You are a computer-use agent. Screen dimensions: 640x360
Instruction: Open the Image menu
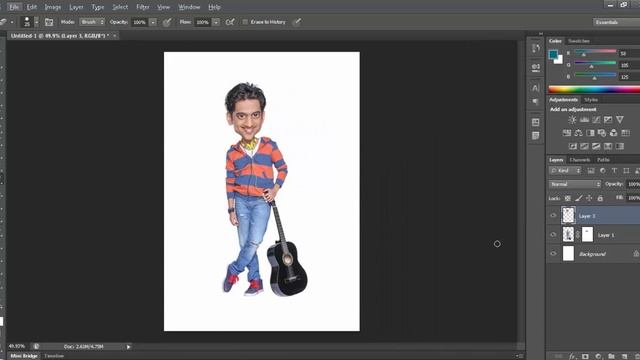(x=53, y=7)
